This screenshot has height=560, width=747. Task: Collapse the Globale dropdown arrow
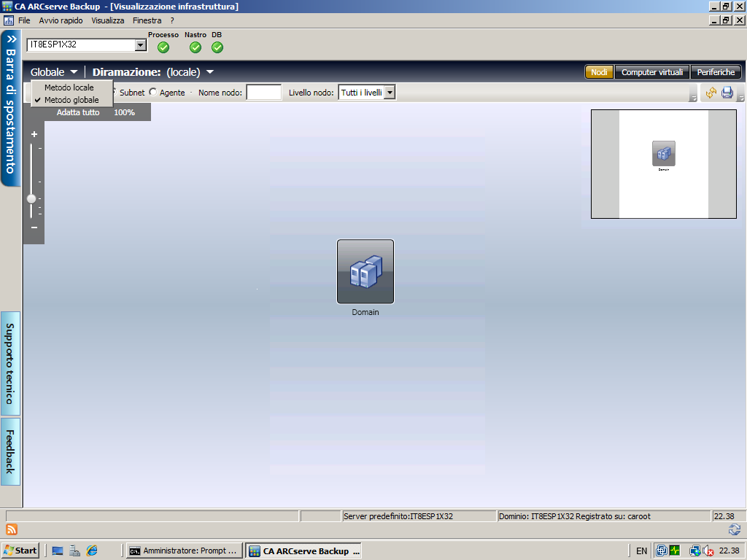[x=74, y=72]
